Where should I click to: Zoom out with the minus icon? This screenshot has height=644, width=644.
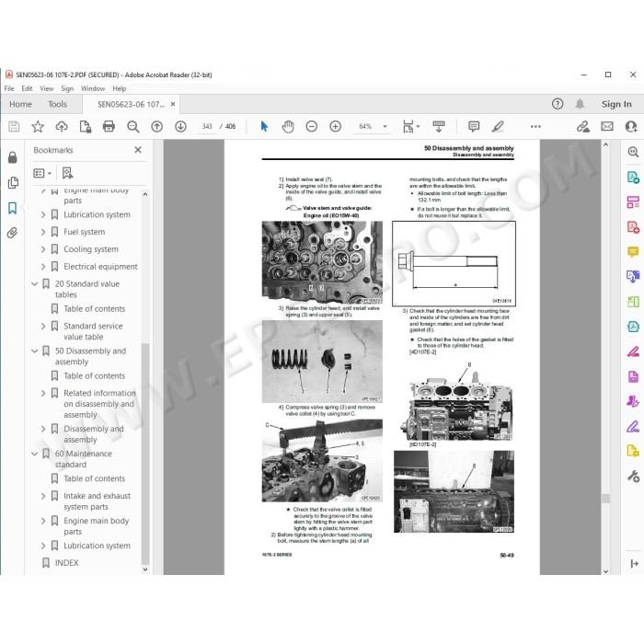point(312,127)
